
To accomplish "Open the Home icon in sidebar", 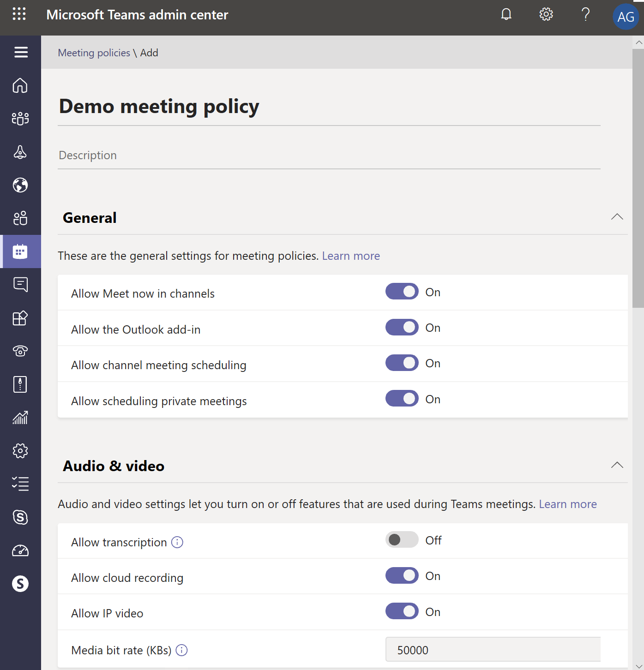I will click(20, 85).
